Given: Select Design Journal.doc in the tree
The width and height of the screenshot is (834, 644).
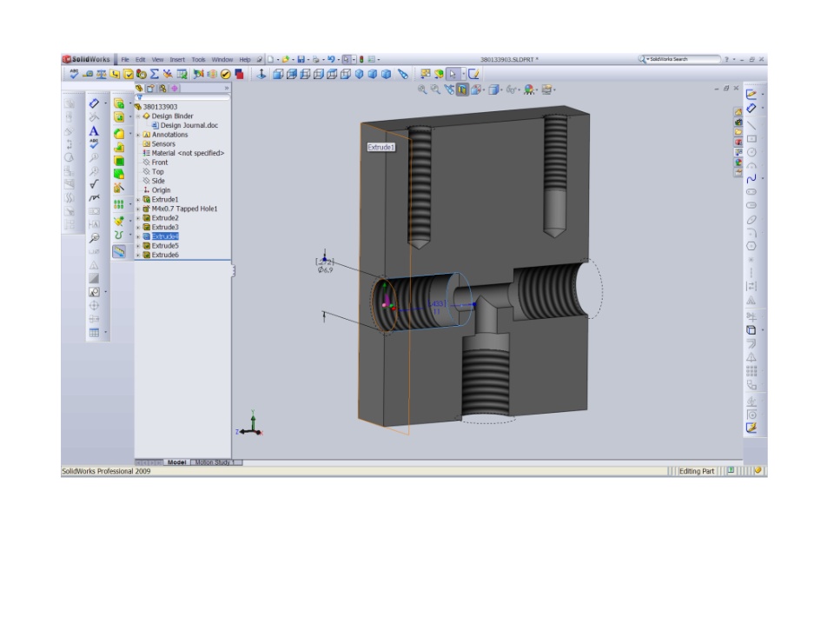Looking at the screenshot, I should pyautogui.click(x=189, y=126).
